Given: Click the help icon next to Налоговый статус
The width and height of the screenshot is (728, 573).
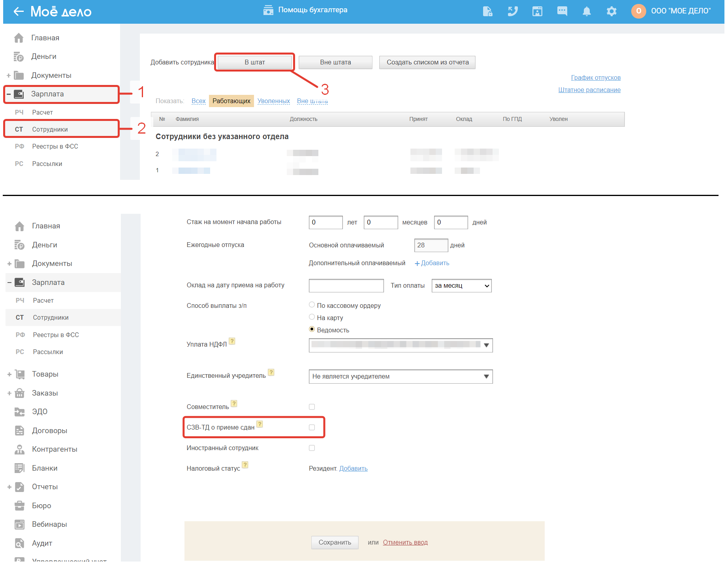Looking at the screenshot, I should coord(245,465).
